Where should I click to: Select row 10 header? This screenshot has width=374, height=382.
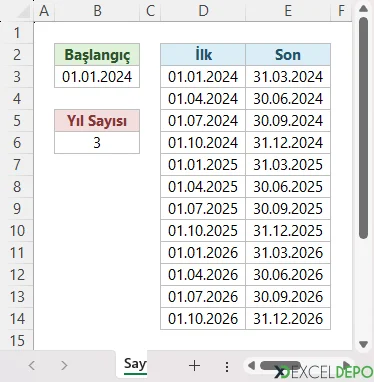tap(17, 230)
